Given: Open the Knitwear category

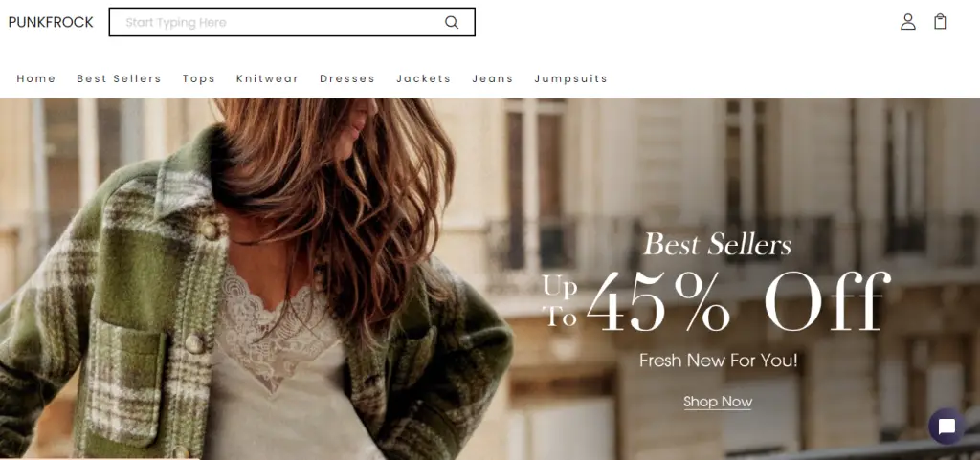Looking at the screenshot, I should (268, 78).
